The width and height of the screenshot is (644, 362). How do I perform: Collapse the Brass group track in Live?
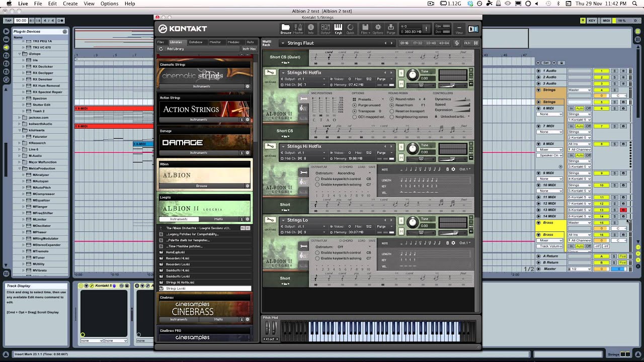tap(538, 222)
